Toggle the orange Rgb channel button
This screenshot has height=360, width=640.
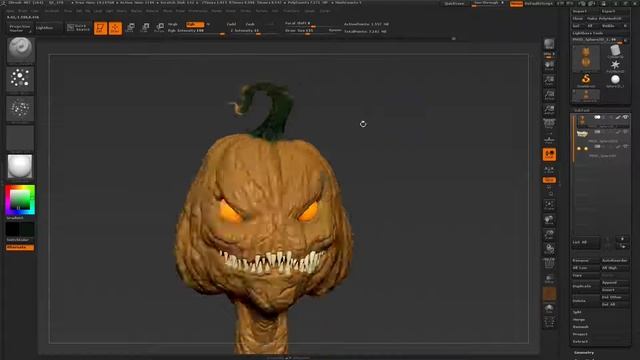point(195,24)
